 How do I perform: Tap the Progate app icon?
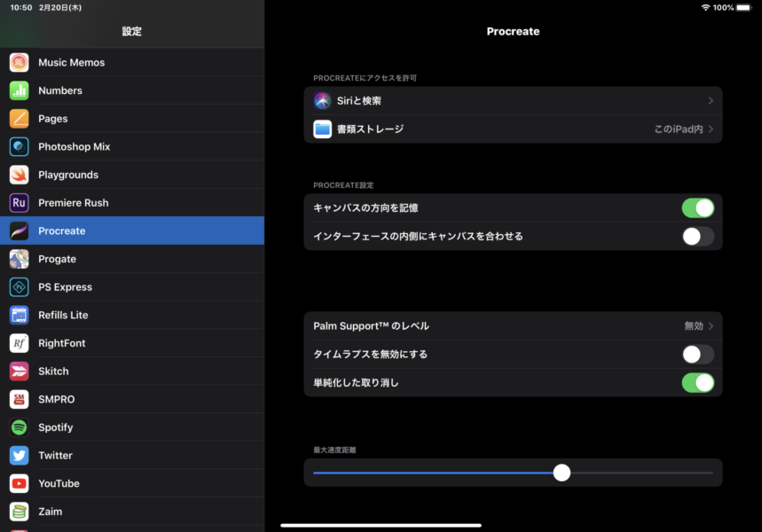point(19,259)
